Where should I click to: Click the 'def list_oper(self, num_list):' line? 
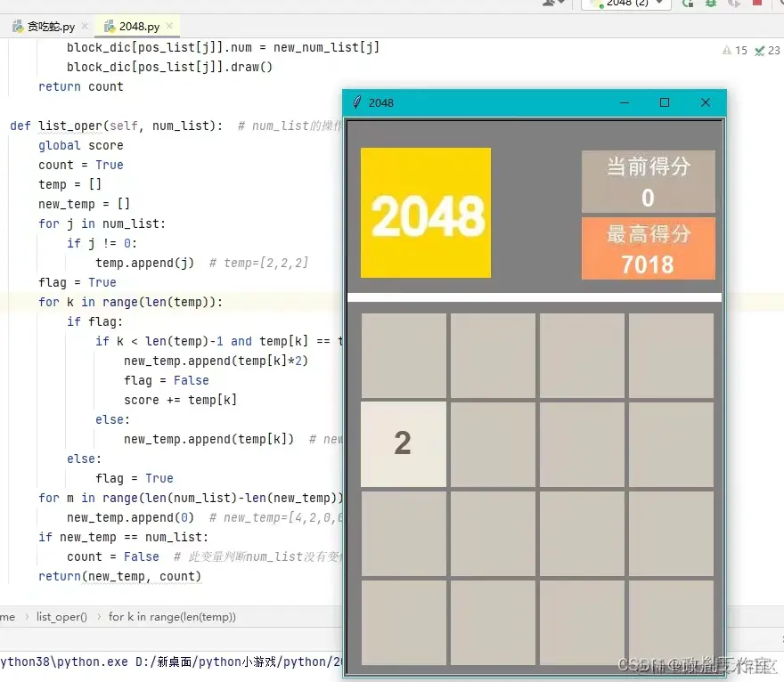click(x=116, y=126)
